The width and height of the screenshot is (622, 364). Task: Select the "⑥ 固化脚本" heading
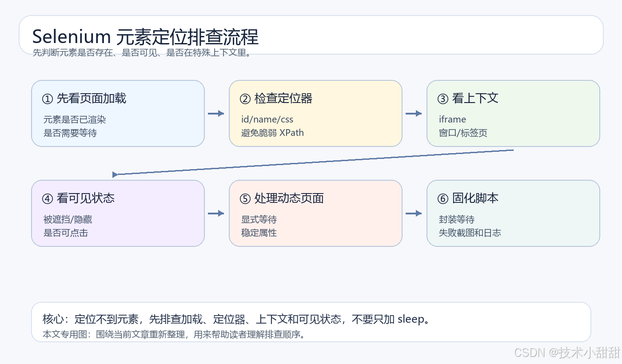(468, 198)
